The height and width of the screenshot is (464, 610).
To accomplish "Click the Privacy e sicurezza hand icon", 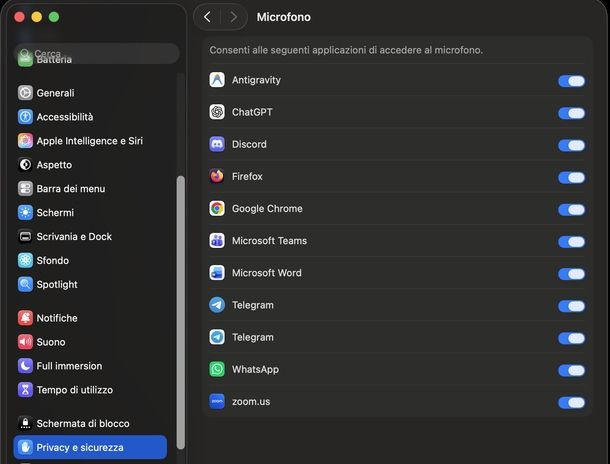I will (25, 447).
